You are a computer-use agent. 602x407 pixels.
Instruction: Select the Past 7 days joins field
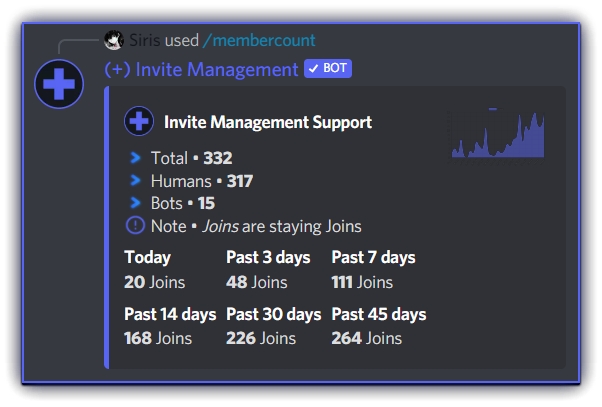tap(373, 270)
